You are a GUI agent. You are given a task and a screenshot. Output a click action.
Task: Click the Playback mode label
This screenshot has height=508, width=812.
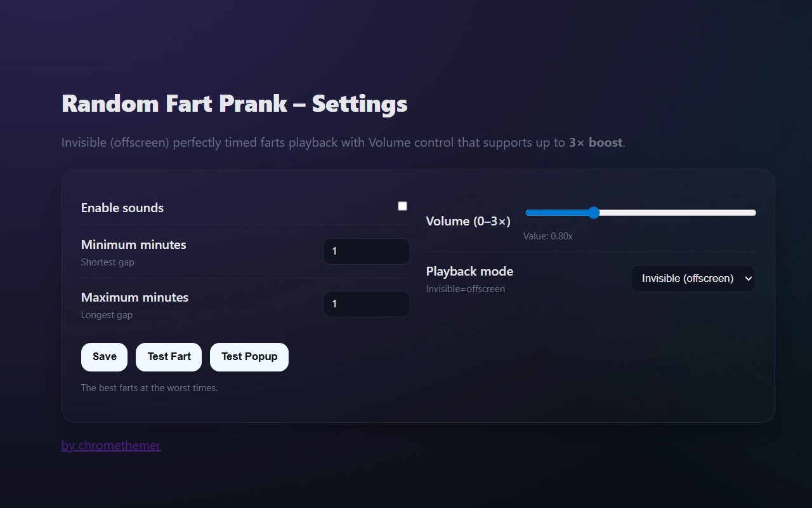coord(469,272)
